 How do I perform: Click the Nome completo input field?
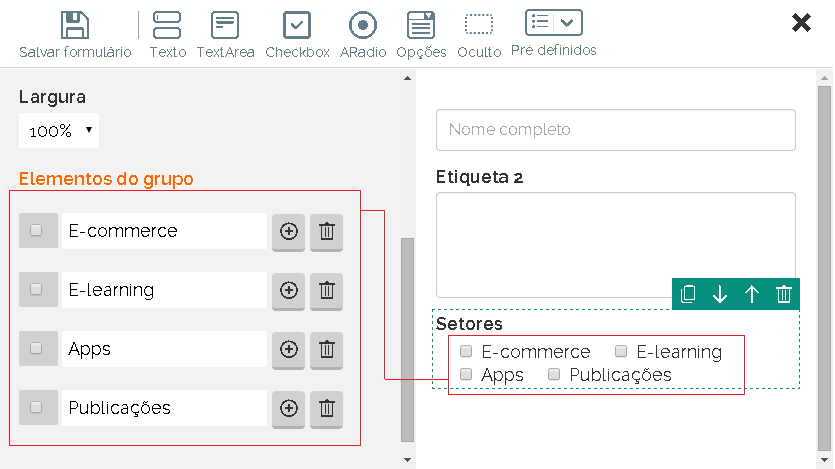click(615, 130)
